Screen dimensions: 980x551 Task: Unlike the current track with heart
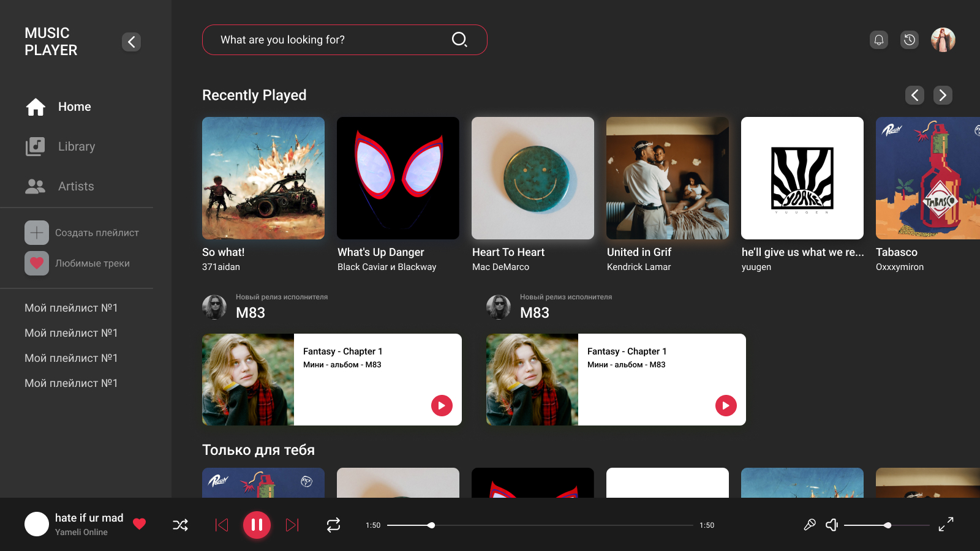[x=140, y=524]
